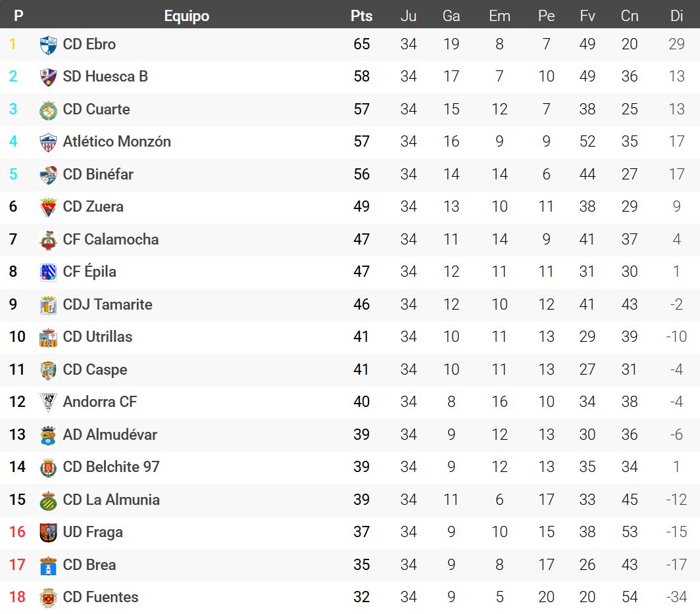This screenshot has width=700, height=614.
Task: Click the CD La Almunia crest
Action: pos(49,500)
